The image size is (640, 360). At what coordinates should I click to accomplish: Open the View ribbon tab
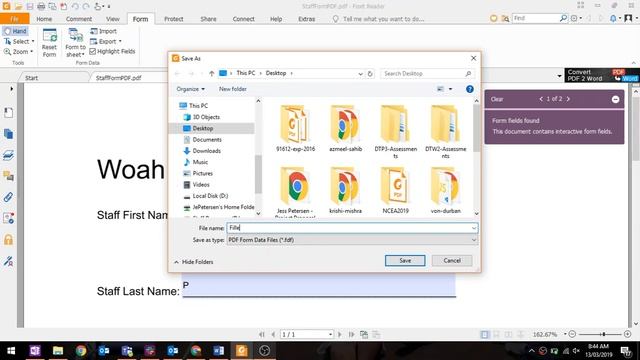tap(113, 19)
